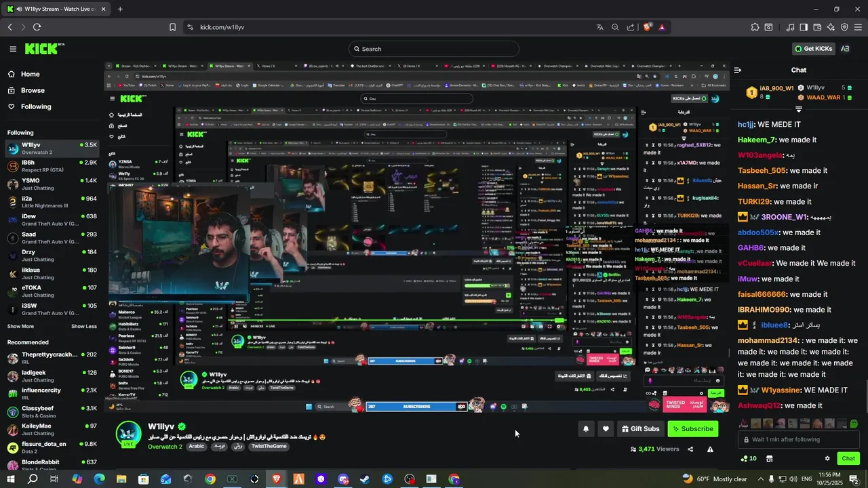Open the browser main menu
This screenshot has height=488, width=868.
point(859,27)
